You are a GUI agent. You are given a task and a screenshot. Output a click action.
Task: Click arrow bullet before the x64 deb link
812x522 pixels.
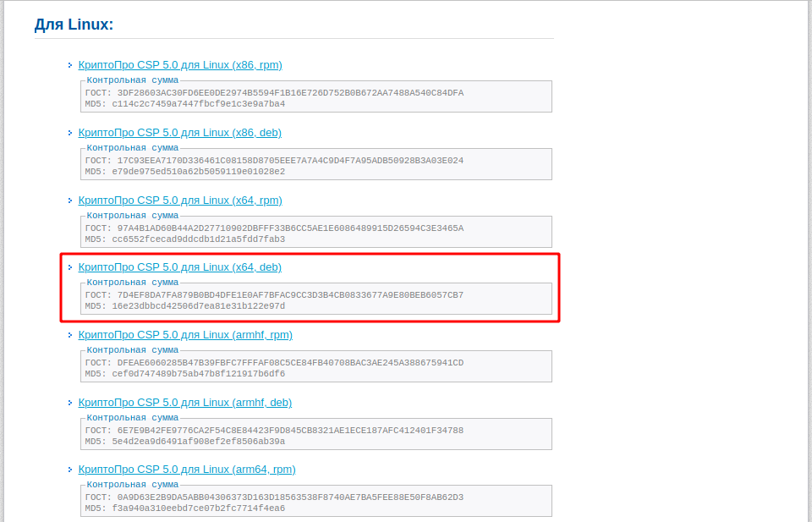(70, 267)
